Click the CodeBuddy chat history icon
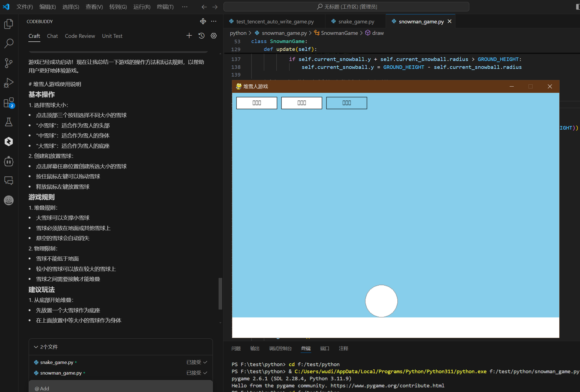Image resolution: width=580 pixels, height=392 pixels. 201,36
